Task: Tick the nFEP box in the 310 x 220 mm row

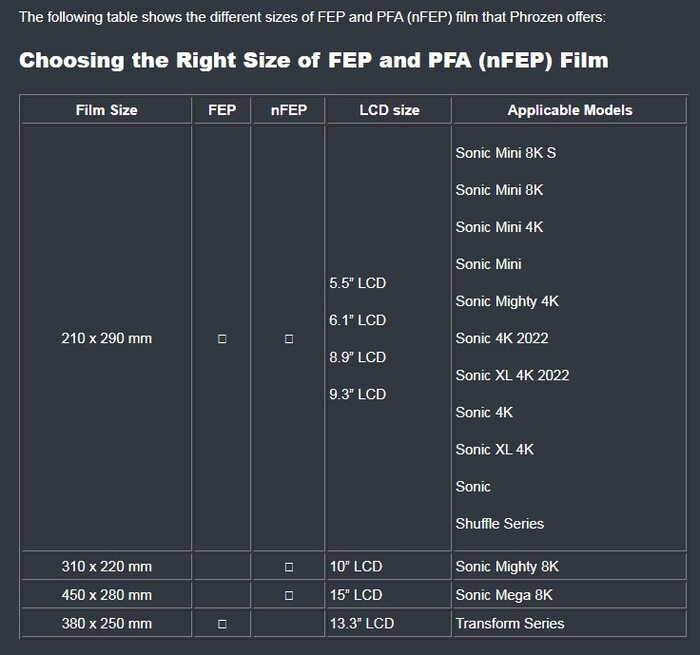Action: 289,567
